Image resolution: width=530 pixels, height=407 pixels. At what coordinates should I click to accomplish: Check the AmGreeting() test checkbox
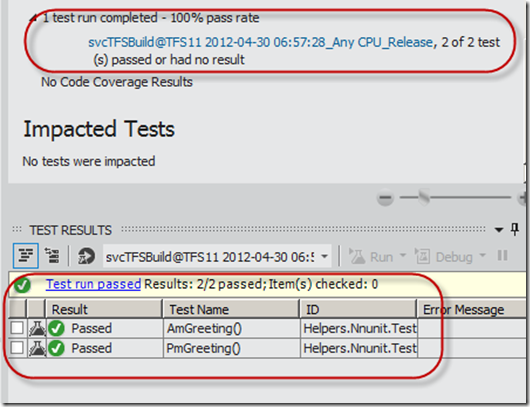[x=17, y=328]
